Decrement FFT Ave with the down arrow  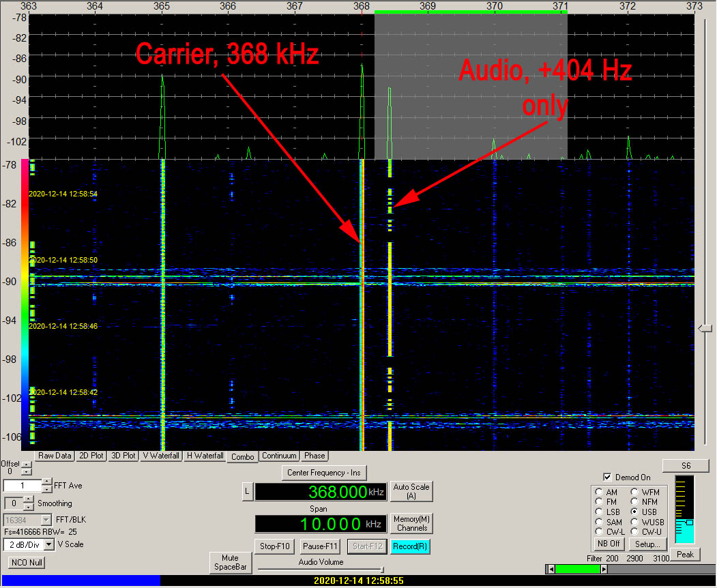tap(46, 489)
